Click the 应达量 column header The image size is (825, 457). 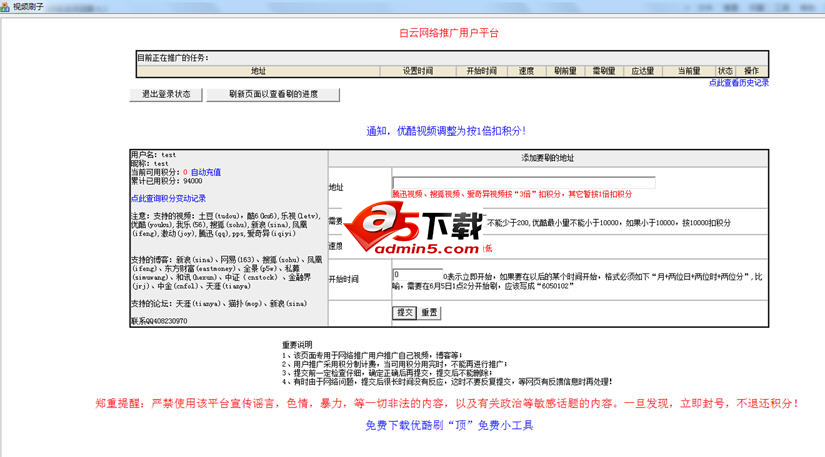(642, 71)
